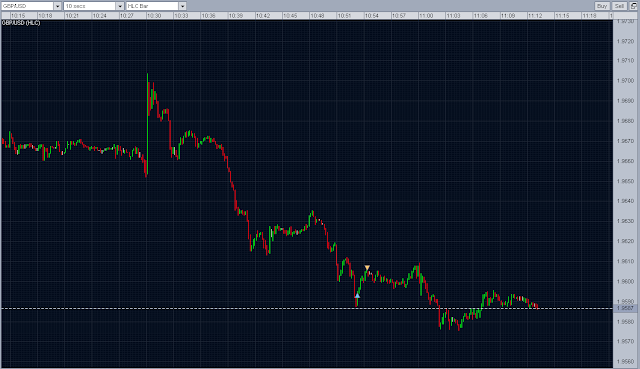Click the 11:06 time axis label
Screen dimensions: 640x369
(480, 16)
